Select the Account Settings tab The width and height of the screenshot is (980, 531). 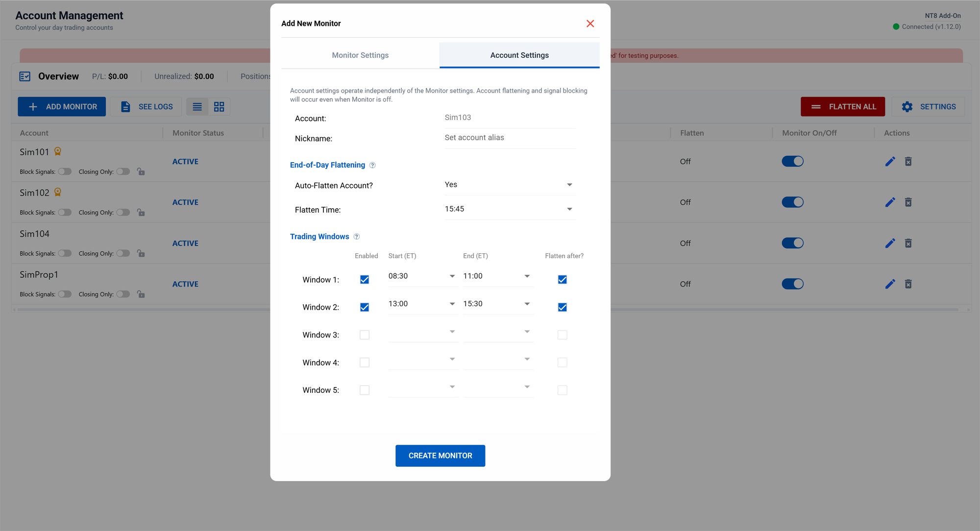(519, 55)
